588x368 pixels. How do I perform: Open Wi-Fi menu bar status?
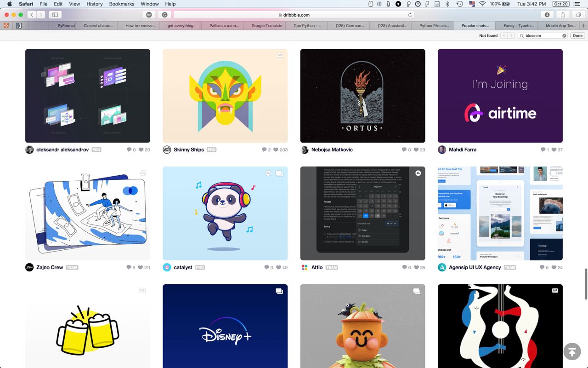[x=482, y=4]
